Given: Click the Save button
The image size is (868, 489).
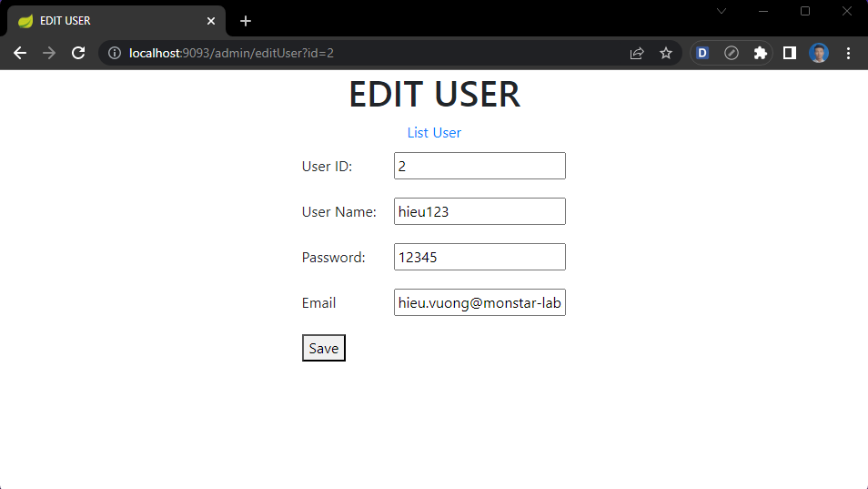Looking at the screenshot, I should coord(324,348).
